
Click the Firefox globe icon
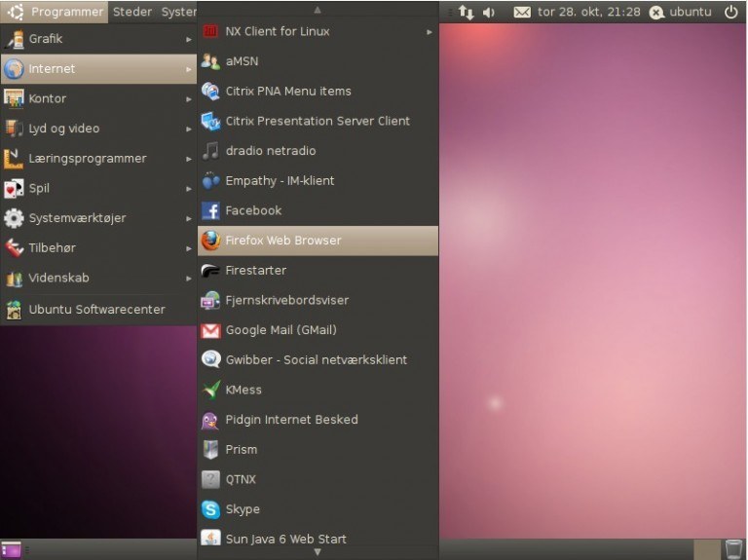(210, 241)
